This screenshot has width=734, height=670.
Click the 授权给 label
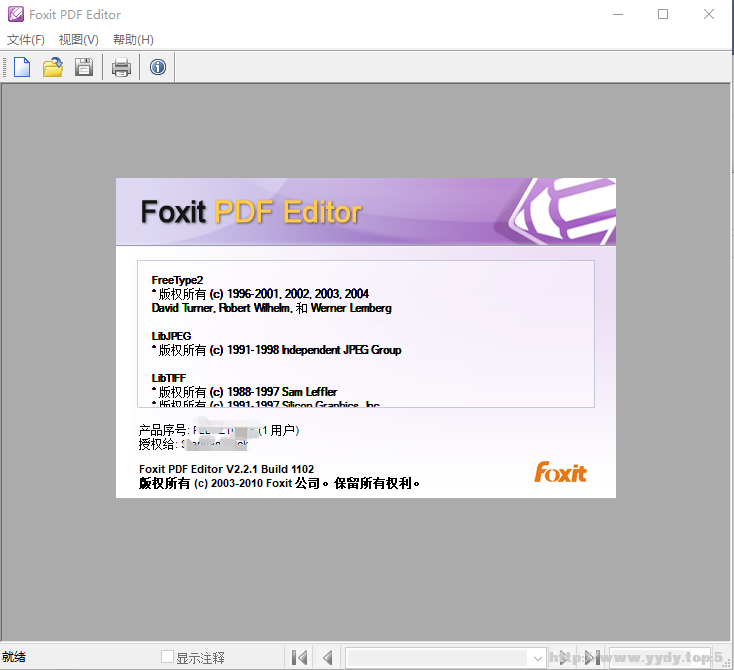(x=158, y=444)
